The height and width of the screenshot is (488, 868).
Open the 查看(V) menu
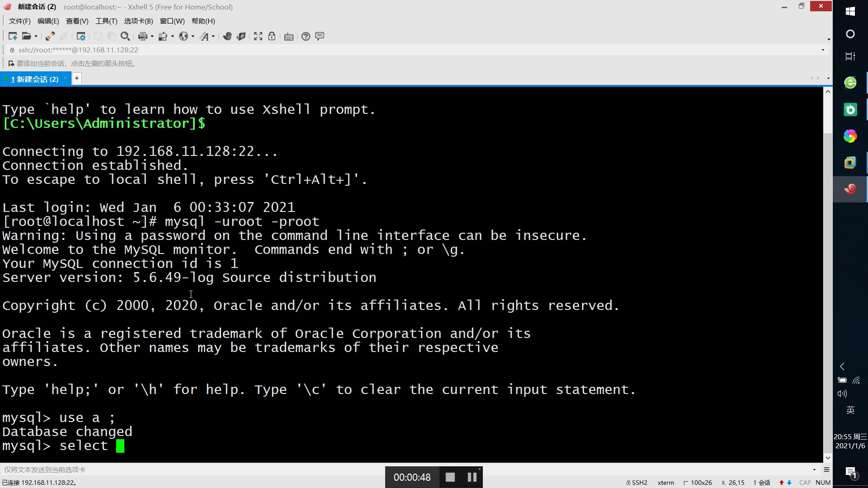point(77,21)
